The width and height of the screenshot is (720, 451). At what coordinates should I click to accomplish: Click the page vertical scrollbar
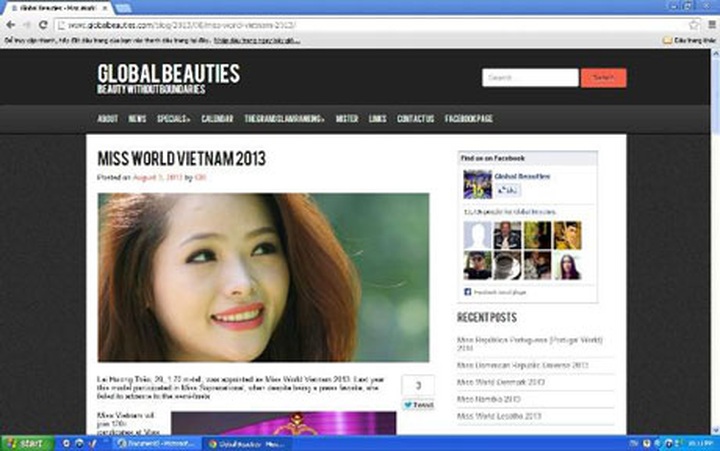(x=715, y=242)
